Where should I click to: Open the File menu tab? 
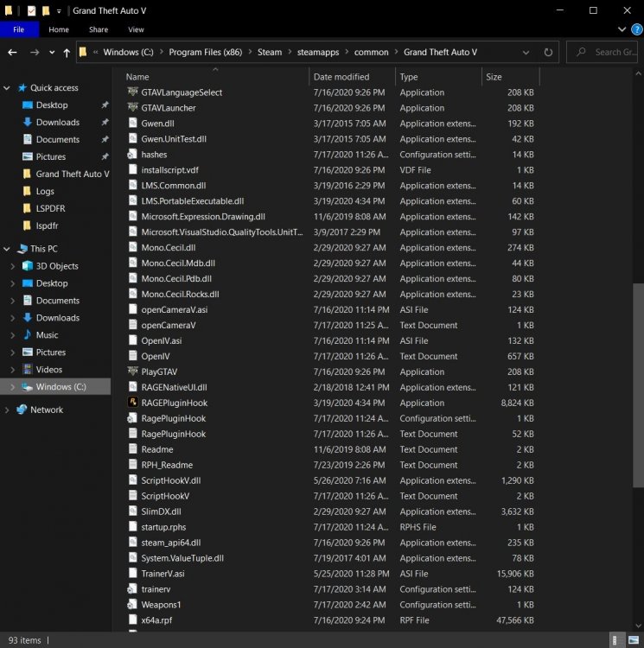pyautogui.click(x=19, y=29)
